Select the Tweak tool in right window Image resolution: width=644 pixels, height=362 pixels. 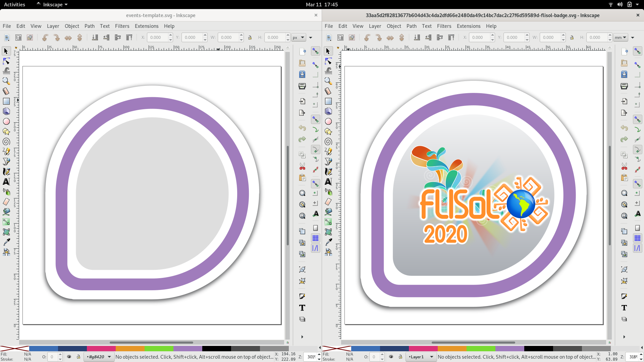tap(328, 71)
